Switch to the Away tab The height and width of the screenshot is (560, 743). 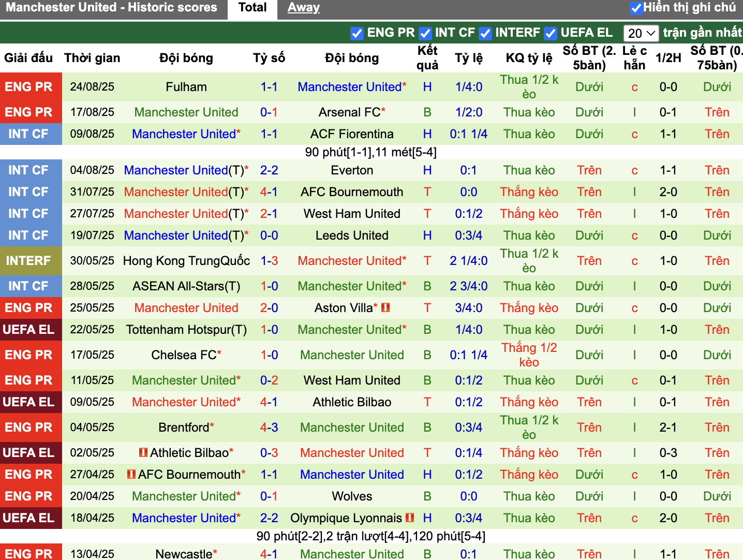click(304, 8)
